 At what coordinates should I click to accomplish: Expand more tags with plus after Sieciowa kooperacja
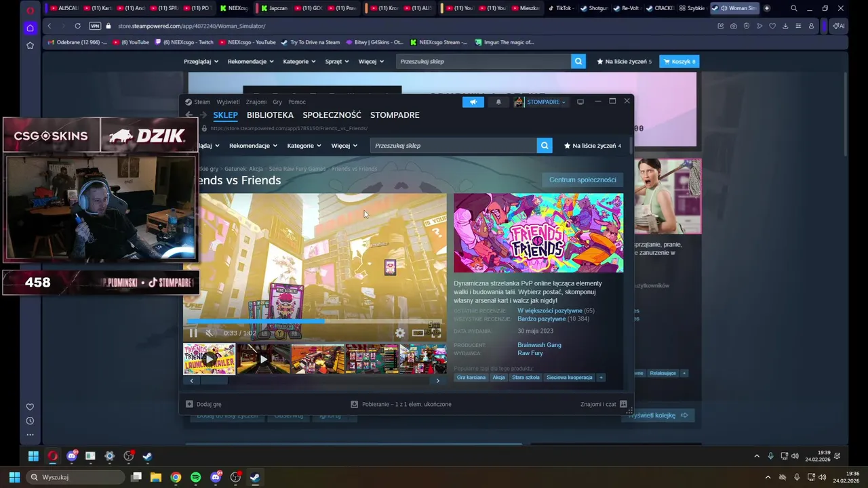coord(601,378)
